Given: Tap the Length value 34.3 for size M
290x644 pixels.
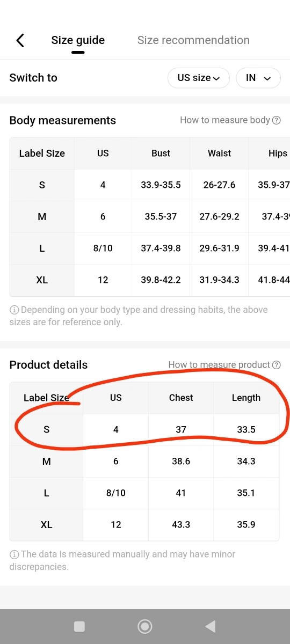Looking at the screenshot, I should point(246,462).
